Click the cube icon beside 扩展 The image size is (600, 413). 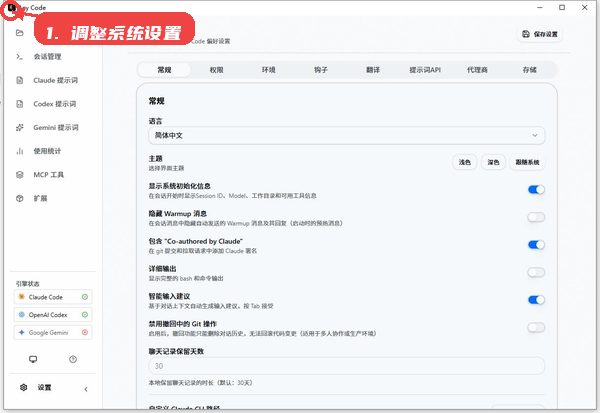[x=20, y=198]
